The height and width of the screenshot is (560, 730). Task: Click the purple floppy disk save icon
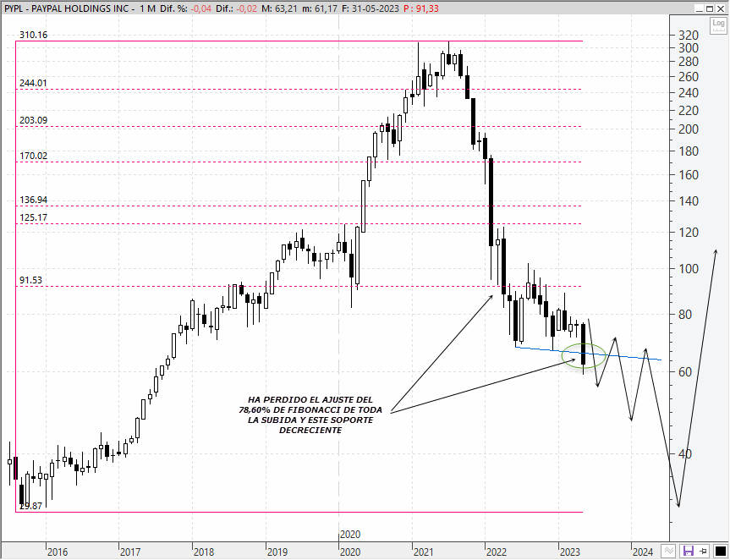(x=688, y=552)
